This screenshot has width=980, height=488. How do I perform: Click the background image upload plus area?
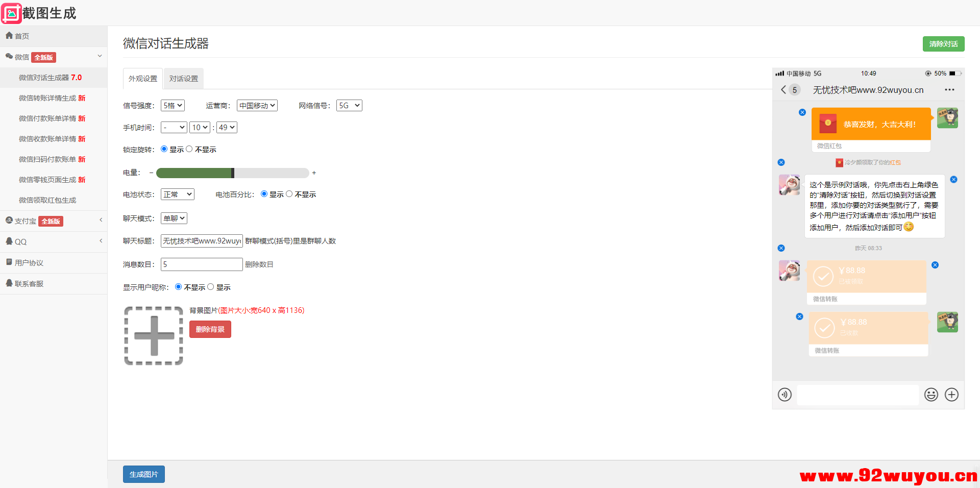153,335
